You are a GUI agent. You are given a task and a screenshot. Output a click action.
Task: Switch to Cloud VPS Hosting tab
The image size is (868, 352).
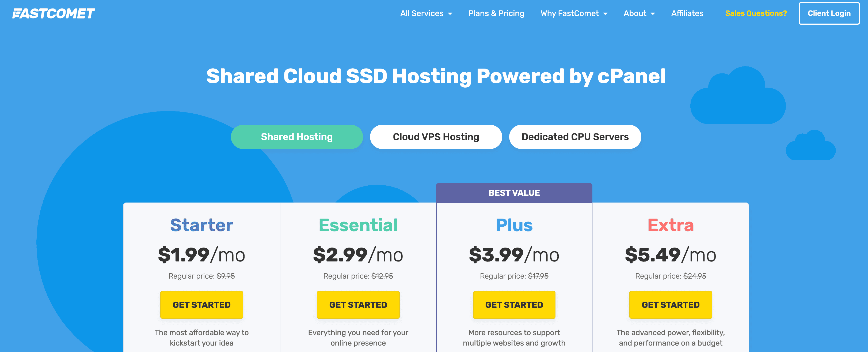click(x=436, y=137)
